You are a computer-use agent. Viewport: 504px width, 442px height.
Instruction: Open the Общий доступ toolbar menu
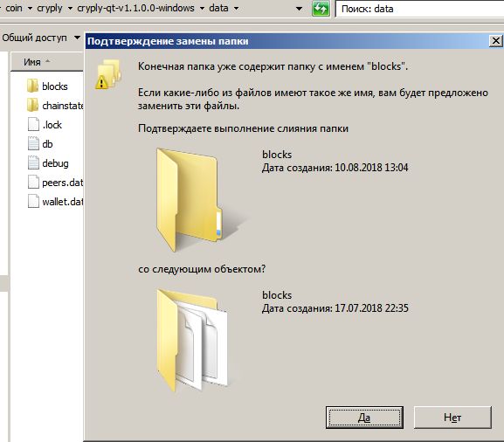tap(34, 38)
